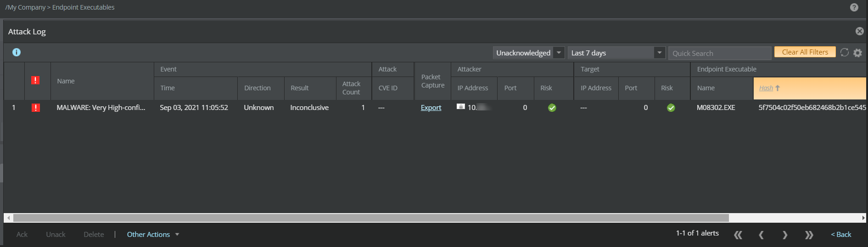Click the Quick Search field
Screen dimensions: 868x247
coord(720,53)
